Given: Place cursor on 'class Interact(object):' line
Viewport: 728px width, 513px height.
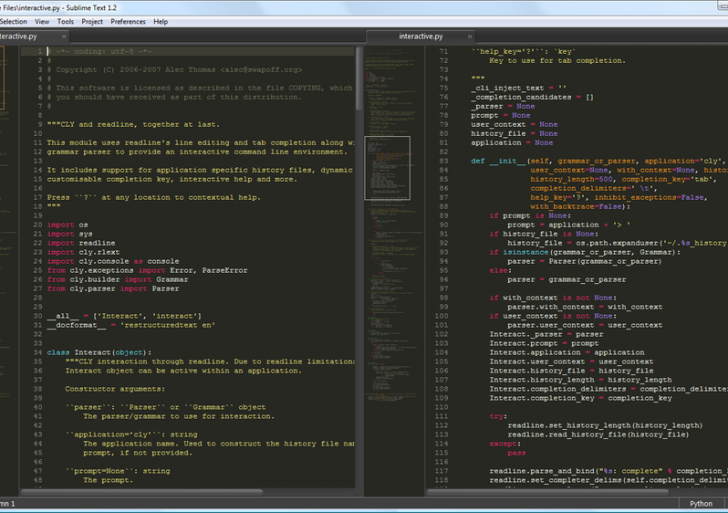Looking at the screenshot, I should (98, 352).
